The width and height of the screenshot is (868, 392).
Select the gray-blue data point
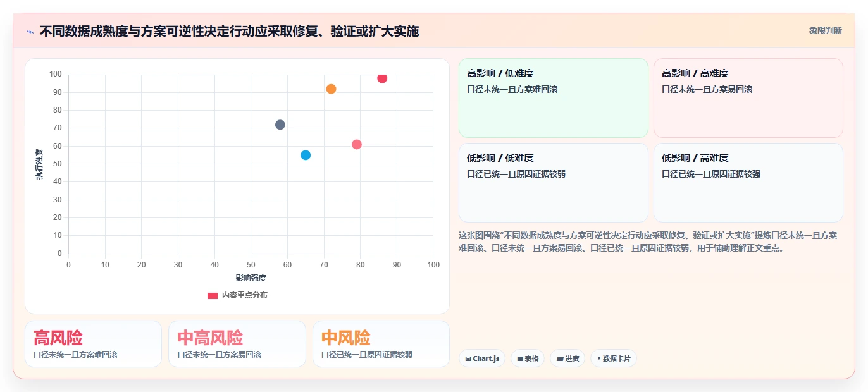click(x=280, y=125)
